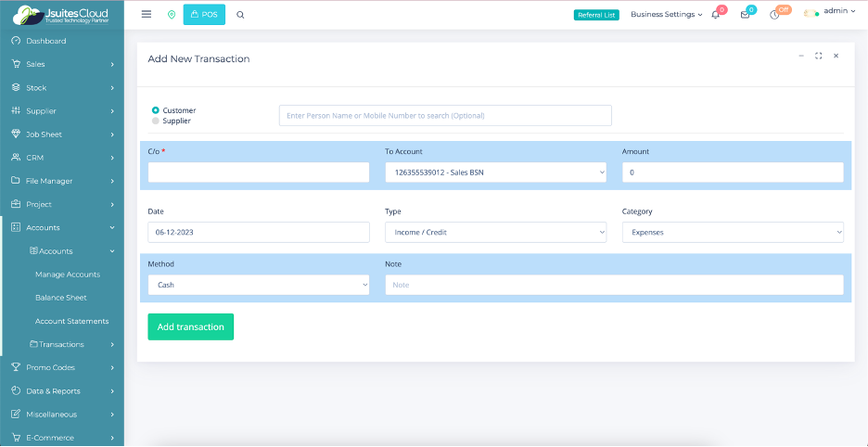The width and height of the screenshot is (868, 447).
Task: Open the Method dropdown showing Cash
Action: coord(259,285)
